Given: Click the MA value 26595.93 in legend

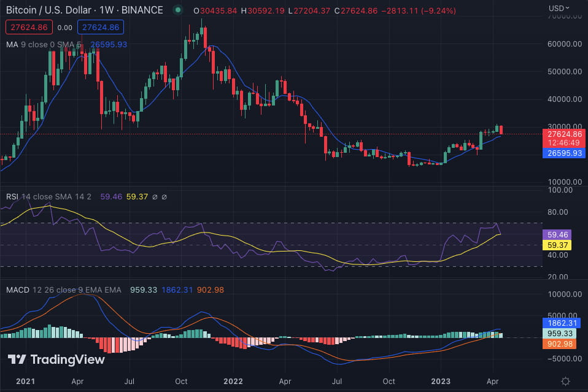Looking at the screenshot, I should point(109,45).
